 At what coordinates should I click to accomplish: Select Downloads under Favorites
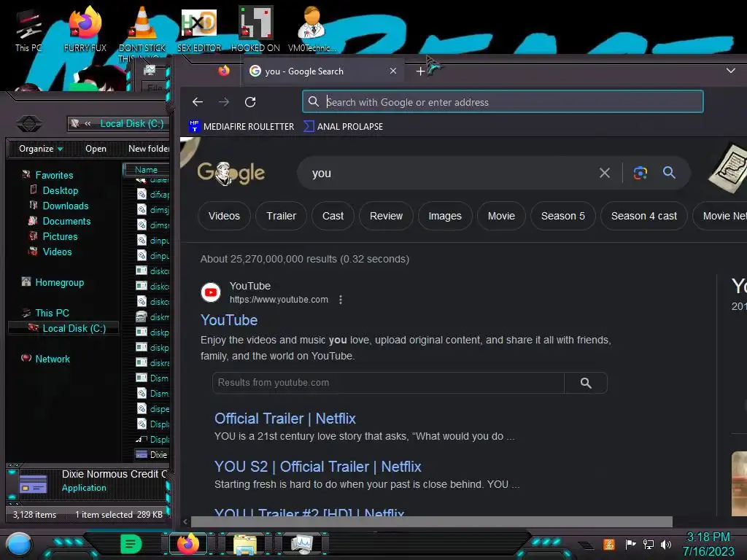tap(65, 206)
